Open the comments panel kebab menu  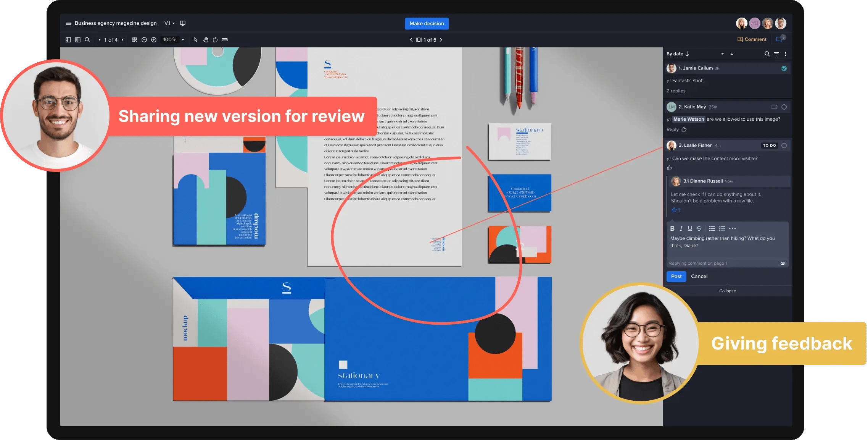pyautogui.click(x=786, y=54)
